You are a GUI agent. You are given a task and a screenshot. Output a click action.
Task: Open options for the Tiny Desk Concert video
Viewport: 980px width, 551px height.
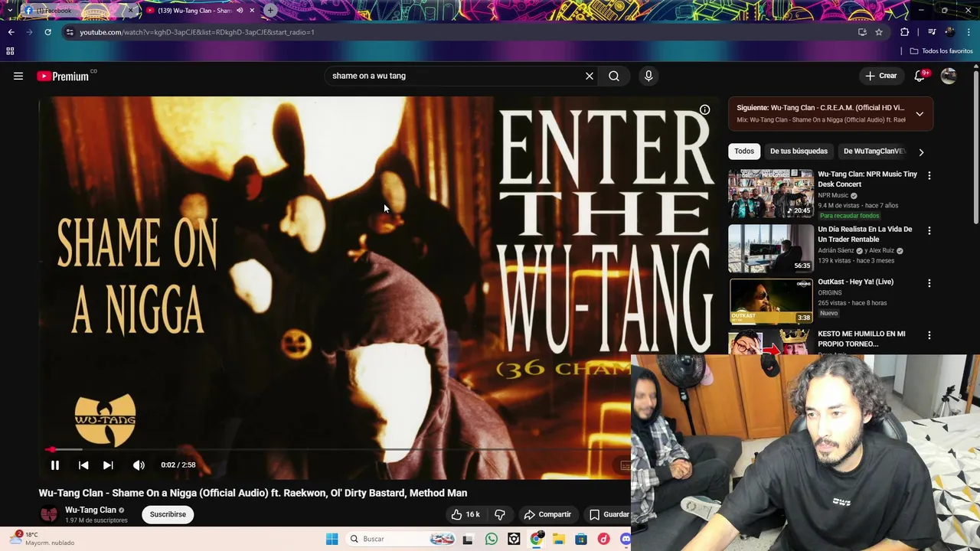[929, 175]
